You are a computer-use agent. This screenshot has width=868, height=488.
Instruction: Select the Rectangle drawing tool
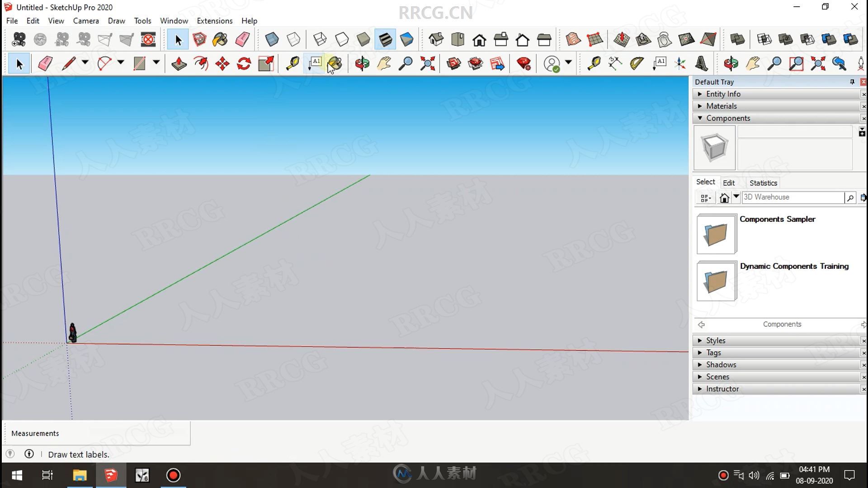[139, 64]
